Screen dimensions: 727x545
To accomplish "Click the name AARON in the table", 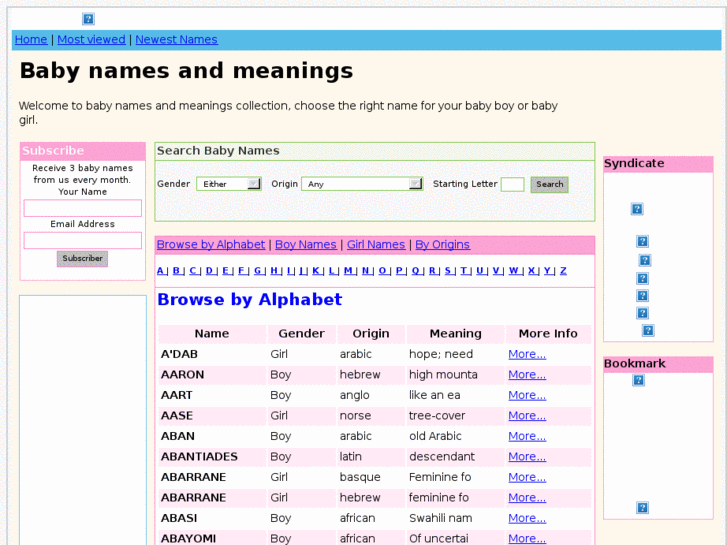I will tap(182, 374).
